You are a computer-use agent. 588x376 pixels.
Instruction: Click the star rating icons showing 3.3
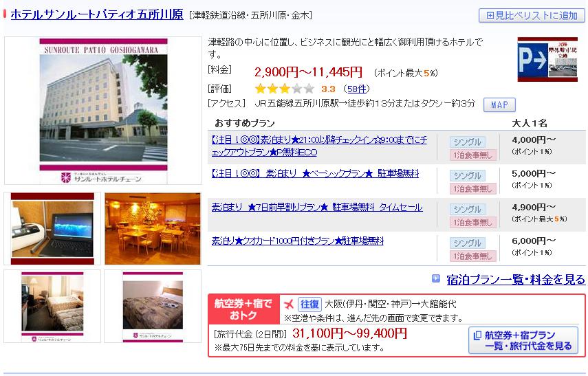[x=284, y=89]
